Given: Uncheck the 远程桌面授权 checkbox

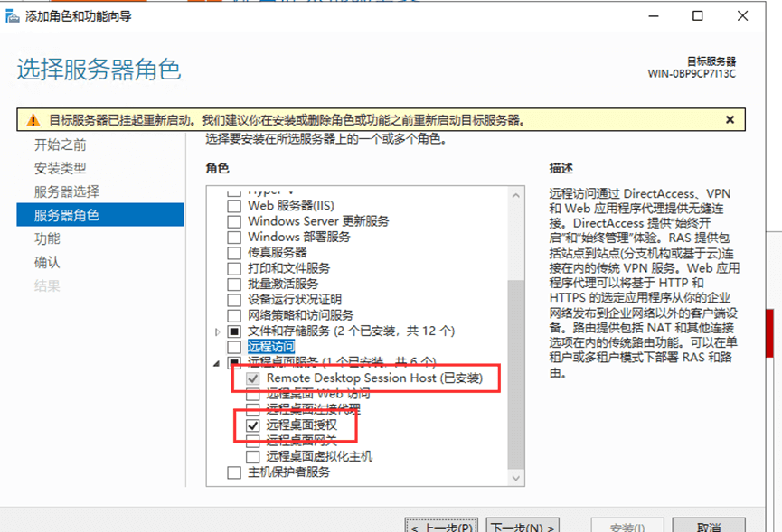Looking at the screenshot, I should click(253, 424).
